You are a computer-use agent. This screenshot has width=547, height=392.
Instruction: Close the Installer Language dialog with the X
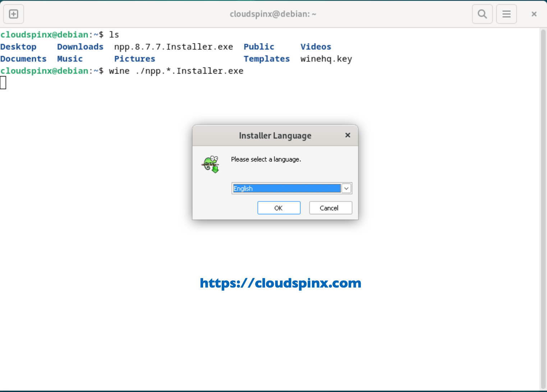(348, 135)
